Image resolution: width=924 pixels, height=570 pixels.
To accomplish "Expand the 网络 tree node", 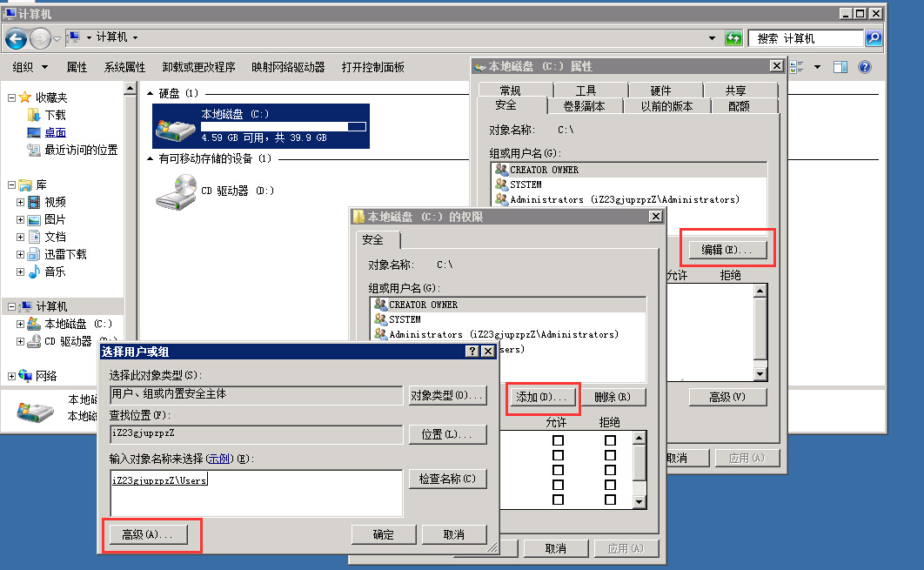I will point(10,376).
